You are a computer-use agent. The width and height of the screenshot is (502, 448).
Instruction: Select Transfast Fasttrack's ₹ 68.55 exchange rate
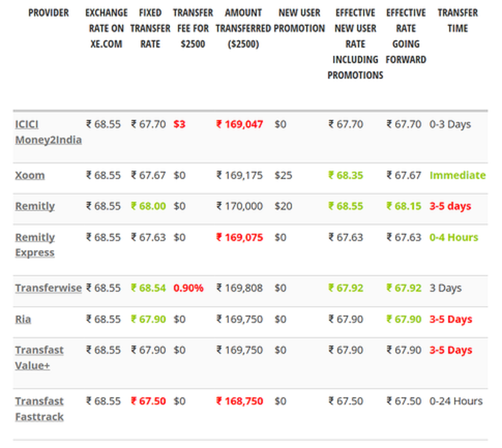104,401
